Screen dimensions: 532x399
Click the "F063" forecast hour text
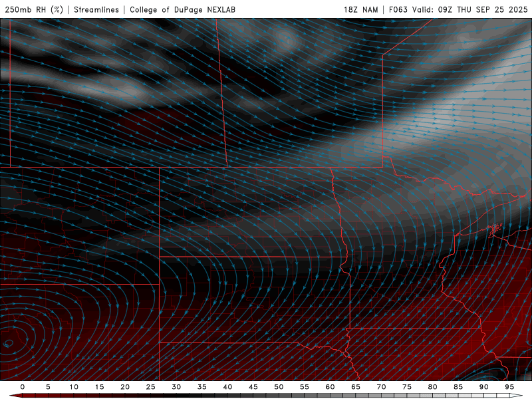pos(398,9)
